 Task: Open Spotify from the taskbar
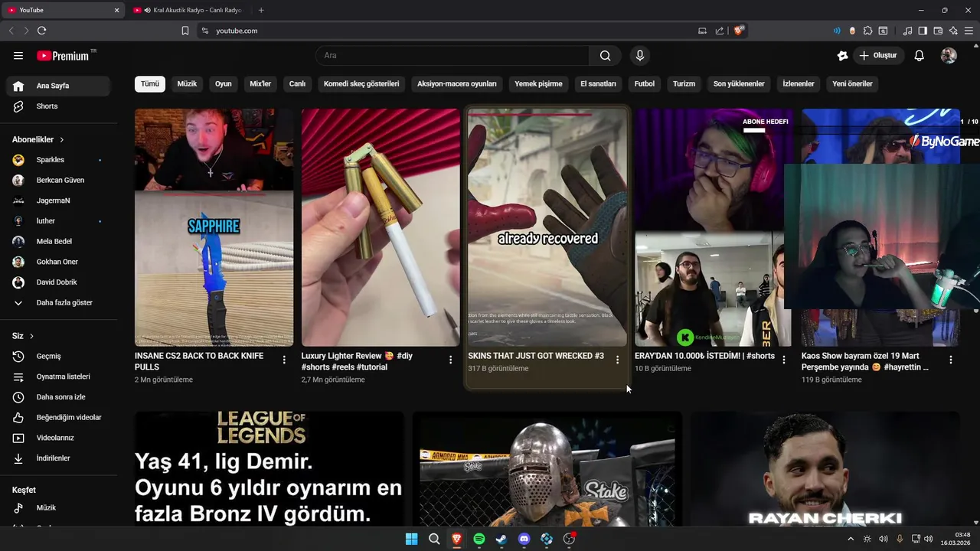coord(479,539)
